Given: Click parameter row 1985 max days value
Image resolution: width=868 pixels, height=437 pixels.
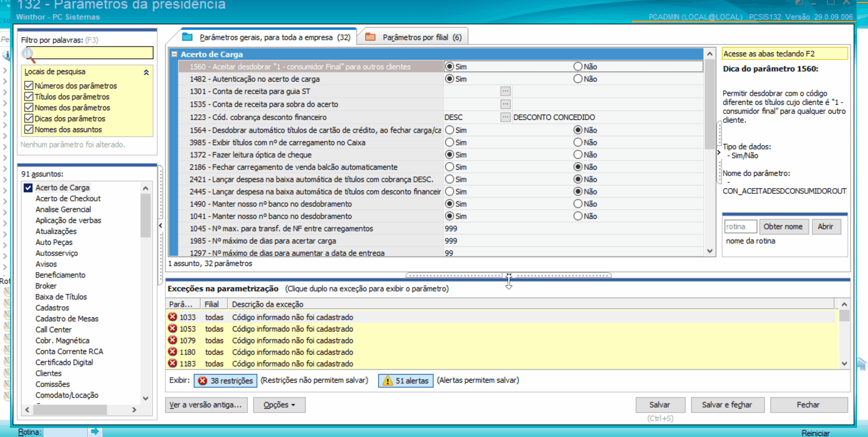Looking at the screenshot, I should click(451, 241).
